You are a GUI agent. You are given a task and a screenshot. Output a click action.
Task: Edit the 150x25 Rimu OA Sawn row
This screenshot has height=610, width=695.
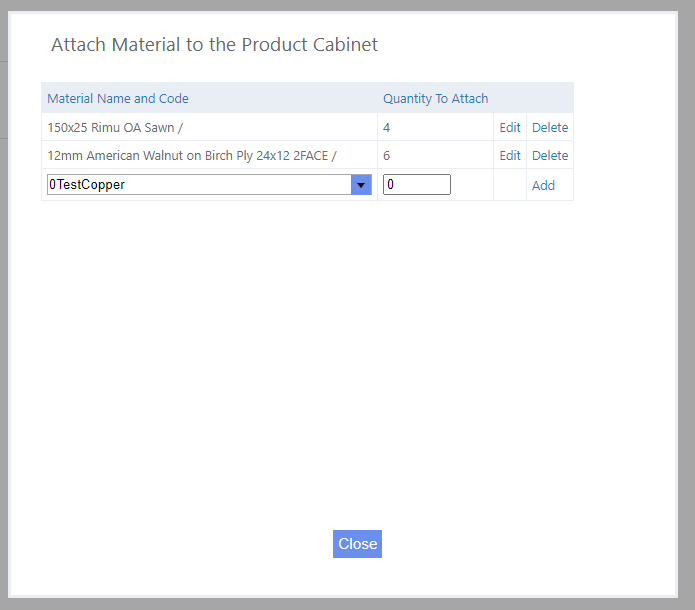(x=510, y=128)
